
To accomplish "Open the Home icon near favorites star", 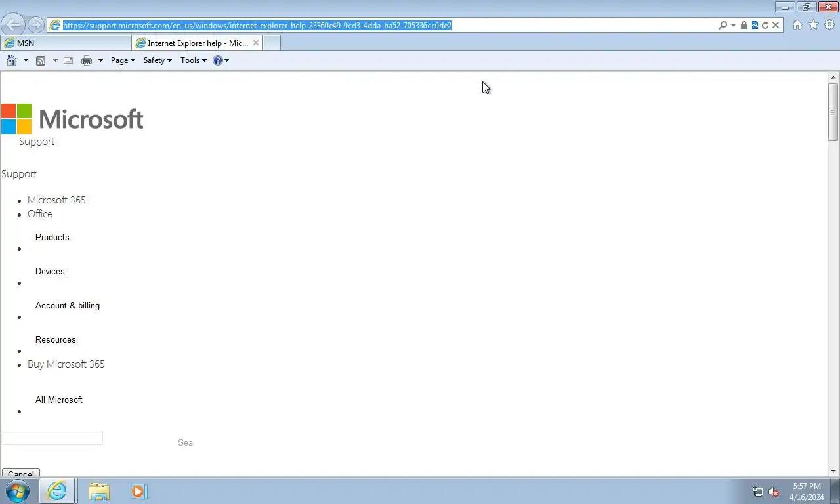I will point(797,25).
